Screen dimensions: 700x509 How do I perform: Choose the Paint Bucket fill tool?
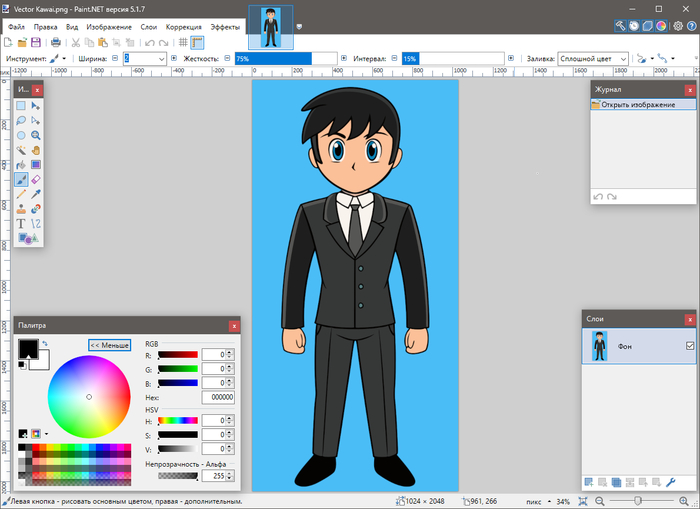point(21,165)
